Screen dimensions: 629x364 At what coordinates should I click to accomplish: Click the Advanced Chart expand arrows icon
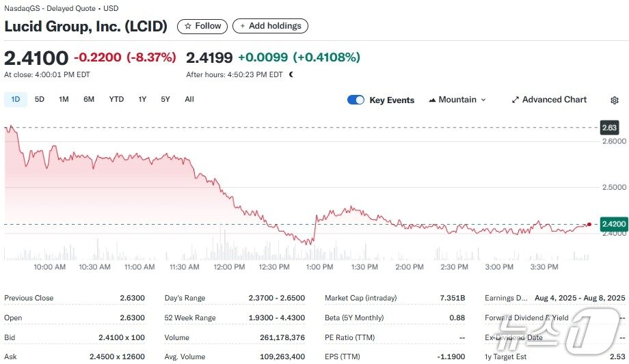tap(516, 100)
